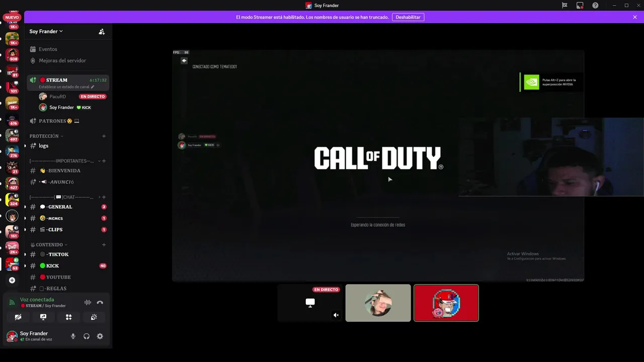The width and height of the screenshot is (644, 362).
Task: Open the server with 276 badge
Action: tap(12, 151)
